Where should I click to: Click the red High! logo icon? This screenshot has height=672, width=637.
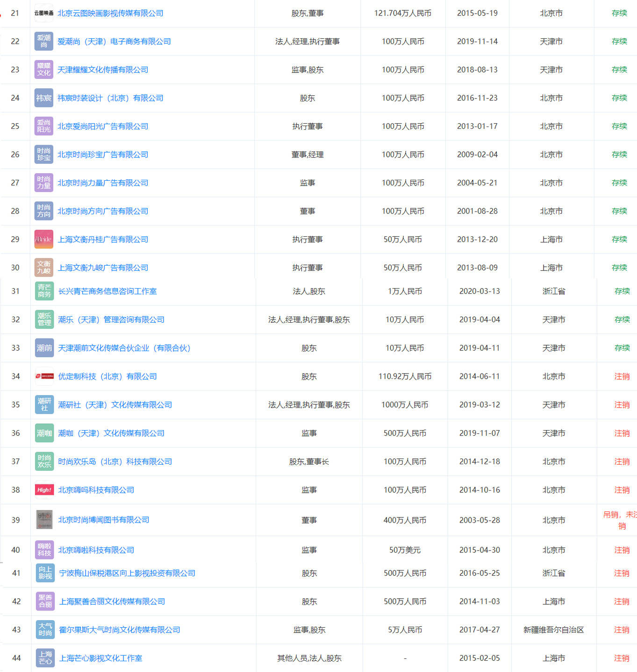(x=44, y=490)
